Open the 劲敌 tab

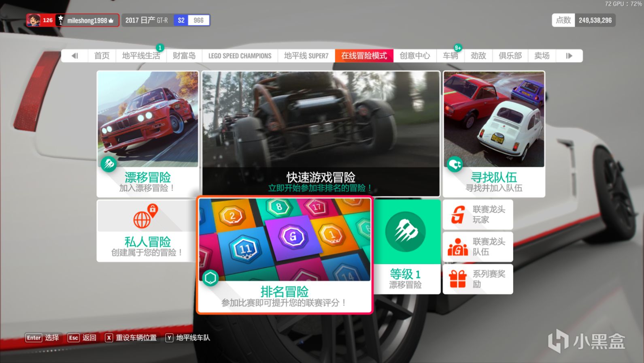tap(478, 56)
